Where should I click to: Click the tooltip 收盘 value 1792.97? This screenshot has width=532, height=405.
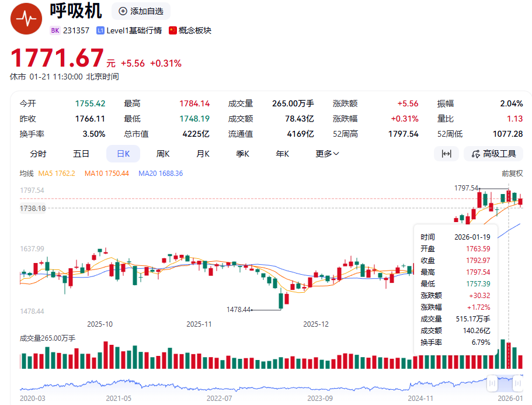click(x=478, y=261)
